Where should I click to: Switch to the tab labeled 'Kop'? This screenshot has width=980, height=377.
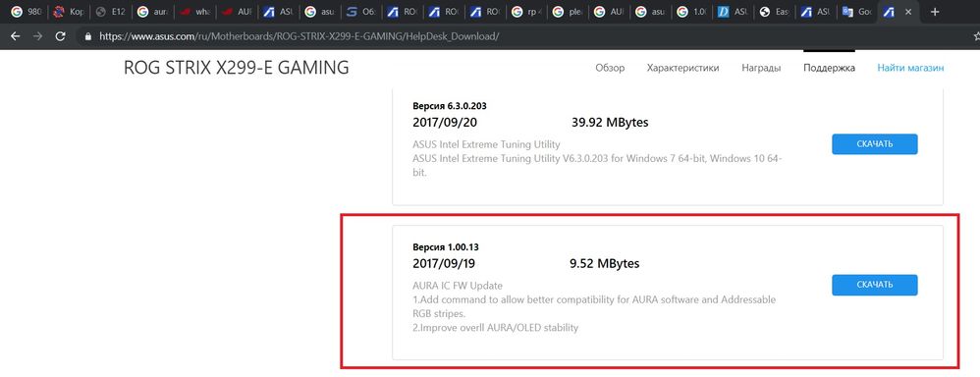point(68,12)
